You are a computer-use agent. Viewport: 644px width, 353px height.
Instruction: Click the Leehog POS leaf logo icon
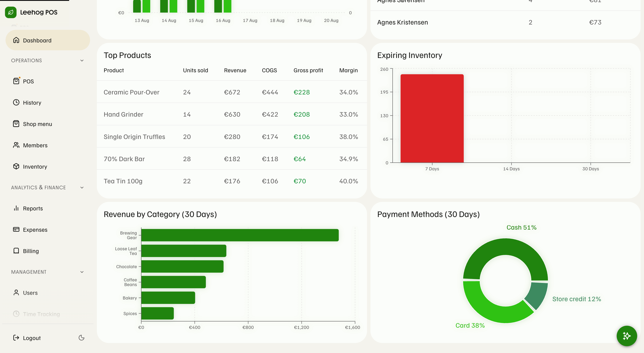pos(11,12)
